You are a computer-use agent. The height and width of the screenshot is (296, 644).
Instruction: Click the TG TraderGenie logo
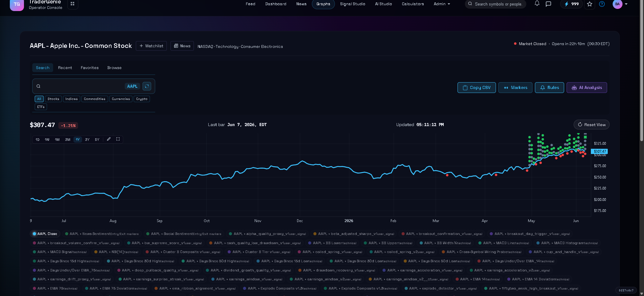17,4
